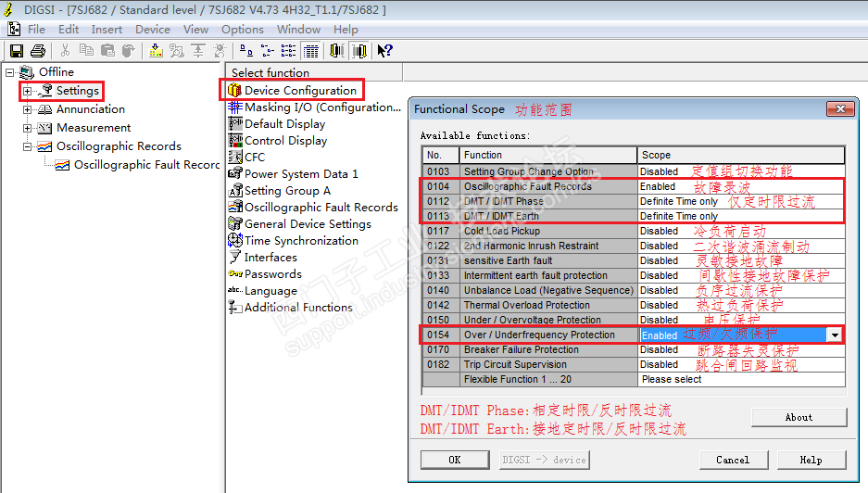This screenshot has height=493, width=868.
Task: Open Default Display function
Action: pyautogui.click(x=284, y=124)
